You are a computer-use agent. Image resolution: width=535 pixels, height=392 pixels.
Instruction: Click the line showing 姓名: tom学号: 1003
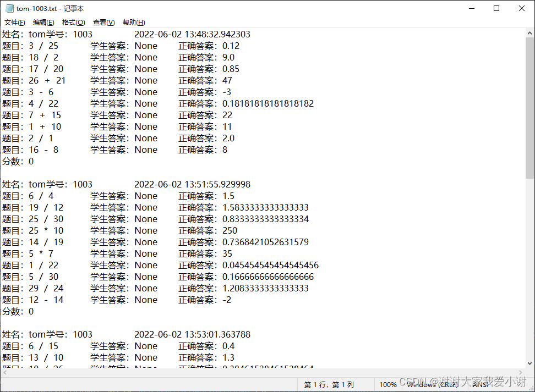(x=50, y=34)
